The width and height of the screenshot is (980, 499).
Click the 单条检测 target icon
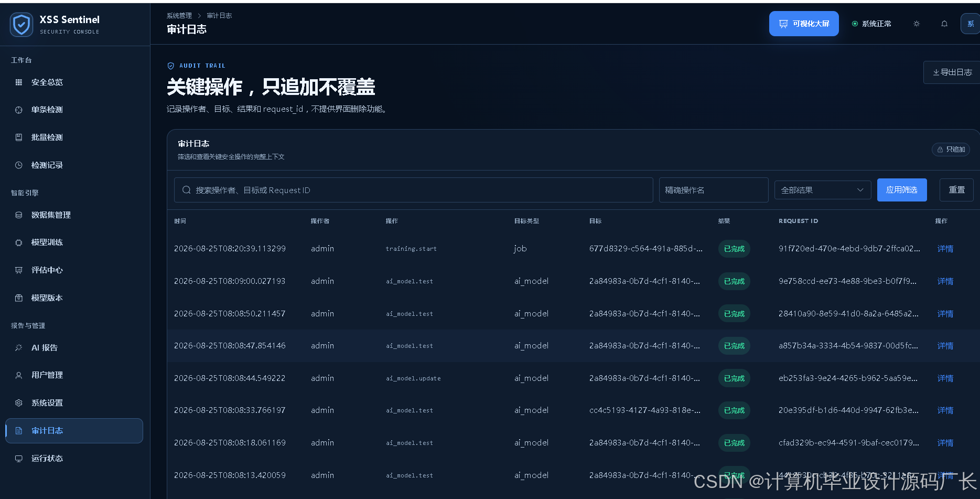19,110
